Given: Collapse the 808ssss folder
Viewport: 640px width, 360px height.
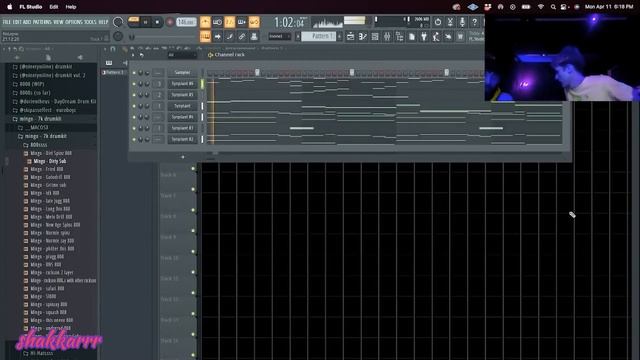Looking at the screenshot, I should click(x=35, y=145).
